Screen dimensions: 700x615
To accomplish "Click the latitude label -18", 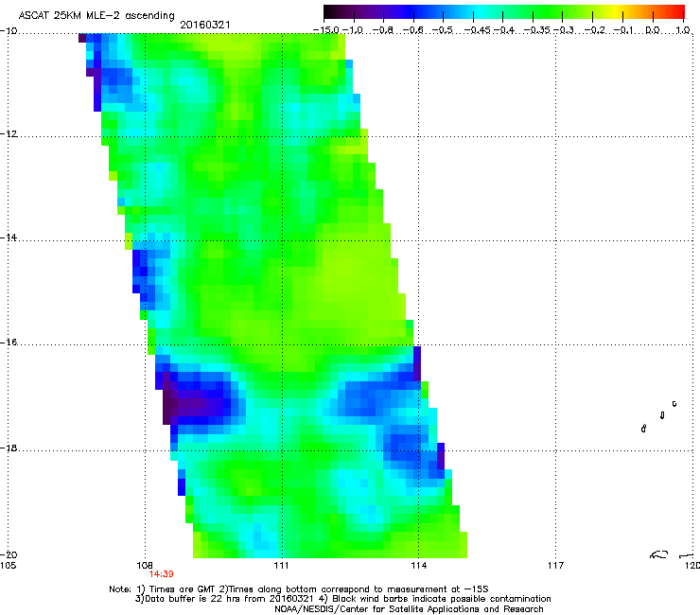I will (9, 448).
